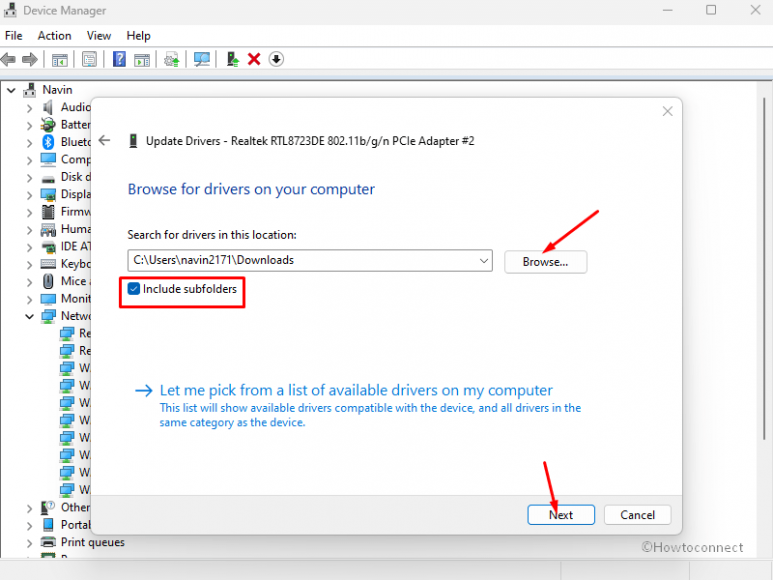Select the Bluetooth category icon
The height and width of the screenshot is (580, 773).
[48, 142]
